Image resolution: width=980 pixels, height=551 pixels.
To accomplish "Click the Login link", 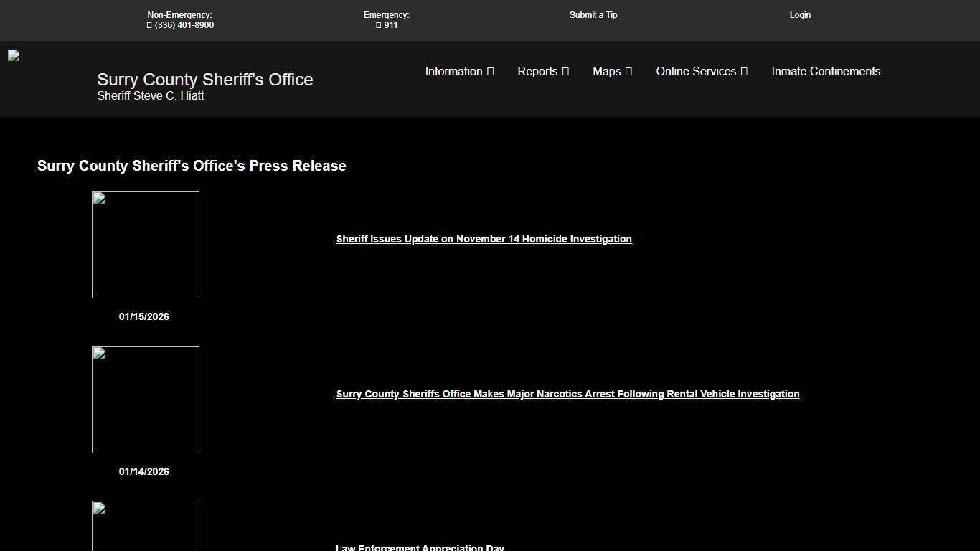I will (x=800, y=15).
